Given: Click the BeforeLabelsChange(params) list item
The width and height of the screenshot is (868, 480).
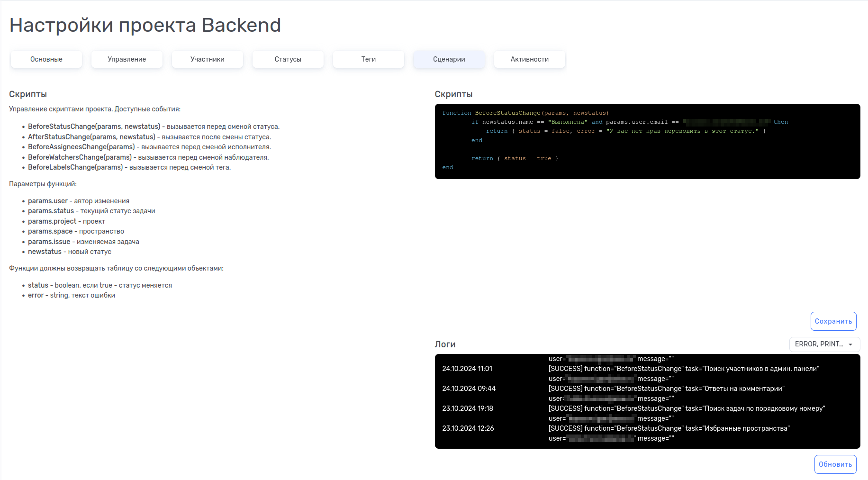Looking at the screenshot, I should pos(129,167).
